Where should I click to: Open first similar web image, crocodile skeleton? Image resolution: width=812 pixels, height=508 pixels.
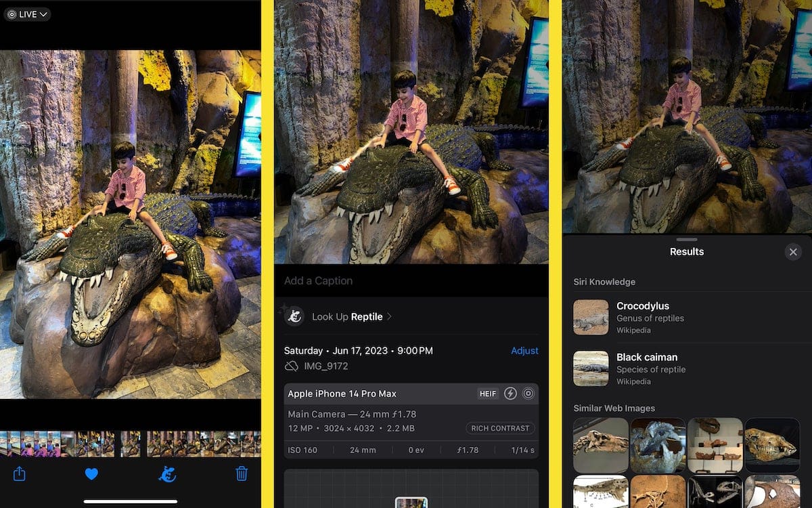tap(601, 445)
